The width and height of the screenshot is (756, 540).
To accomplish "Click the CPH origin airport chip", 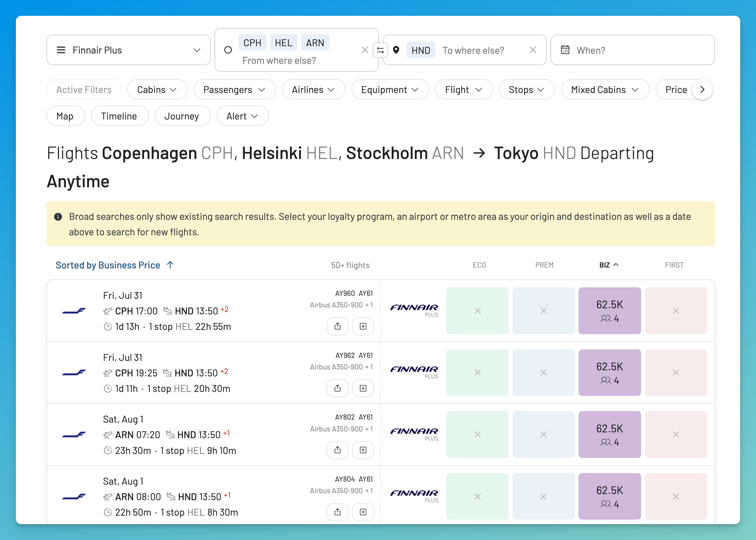I will 252,43.
